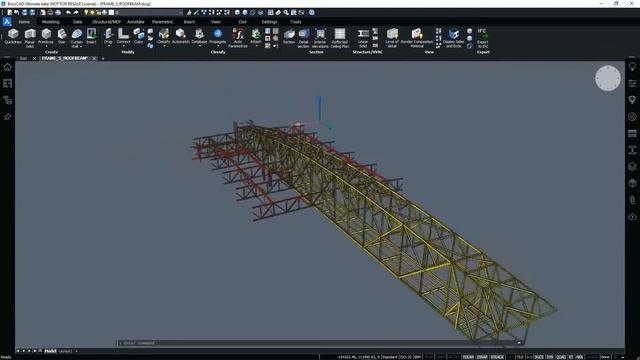Expand the Attach dropdown arrow
The image size is (640, 360).
(256, 46)
